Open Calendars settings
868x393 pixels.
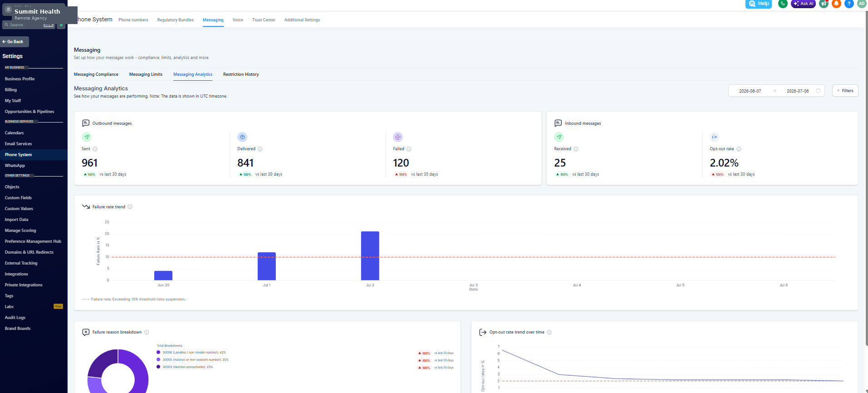tap(14, 133)
